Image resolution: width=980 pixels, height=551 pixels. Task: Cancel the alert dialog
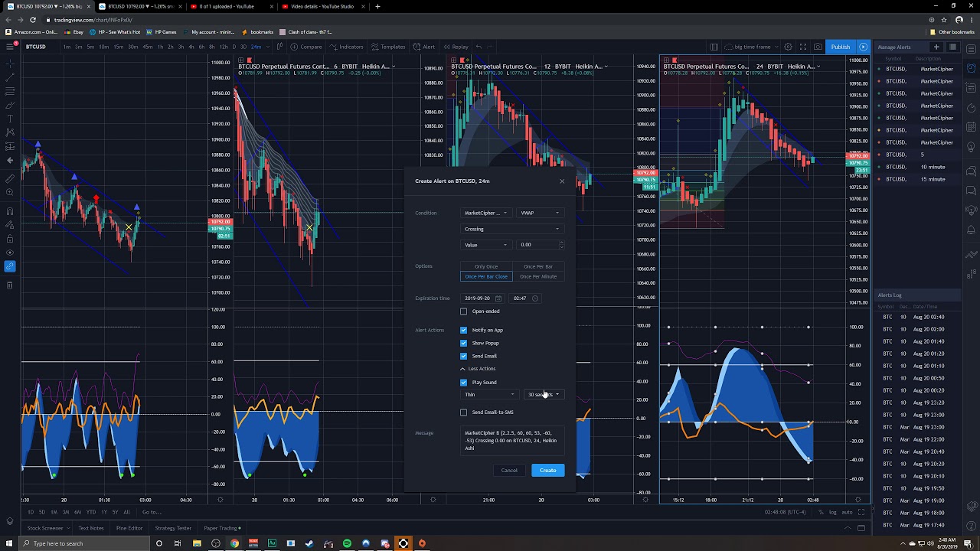pyautogui.click(x=509, y=470)
